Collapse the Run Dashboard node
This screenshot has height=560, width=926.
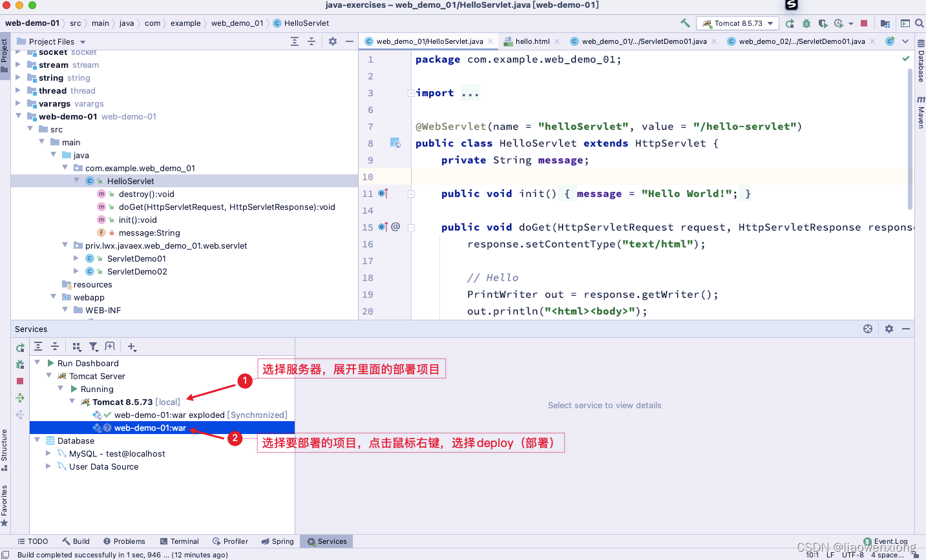pos(37,363)
